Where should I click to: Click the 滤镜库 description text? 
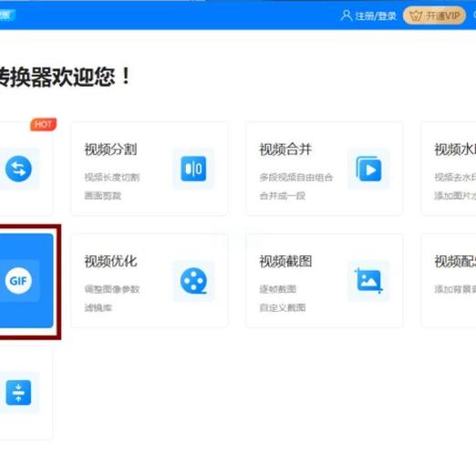pos(98,307)
